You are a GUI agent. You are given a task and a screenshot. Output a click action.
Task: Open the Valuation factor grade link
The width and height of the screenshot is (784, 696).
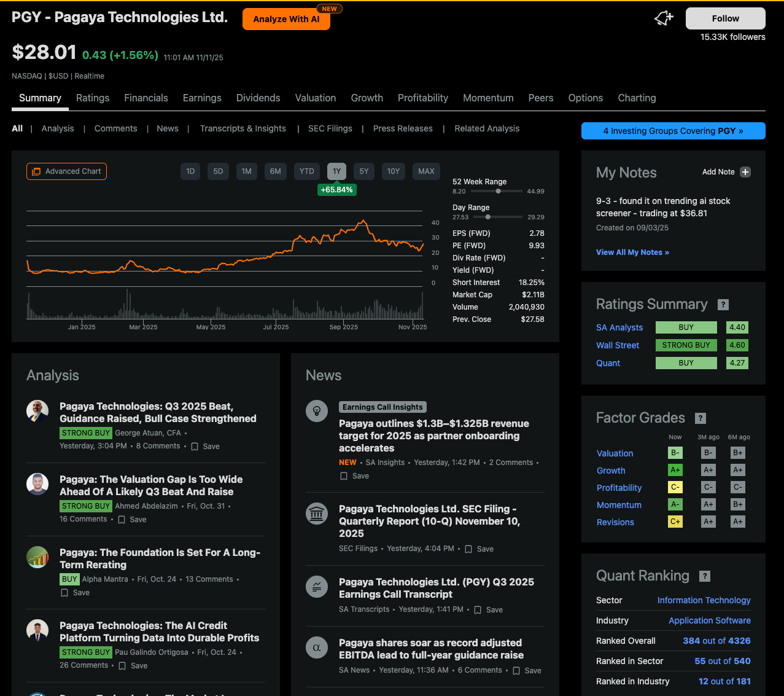[615, 454]
